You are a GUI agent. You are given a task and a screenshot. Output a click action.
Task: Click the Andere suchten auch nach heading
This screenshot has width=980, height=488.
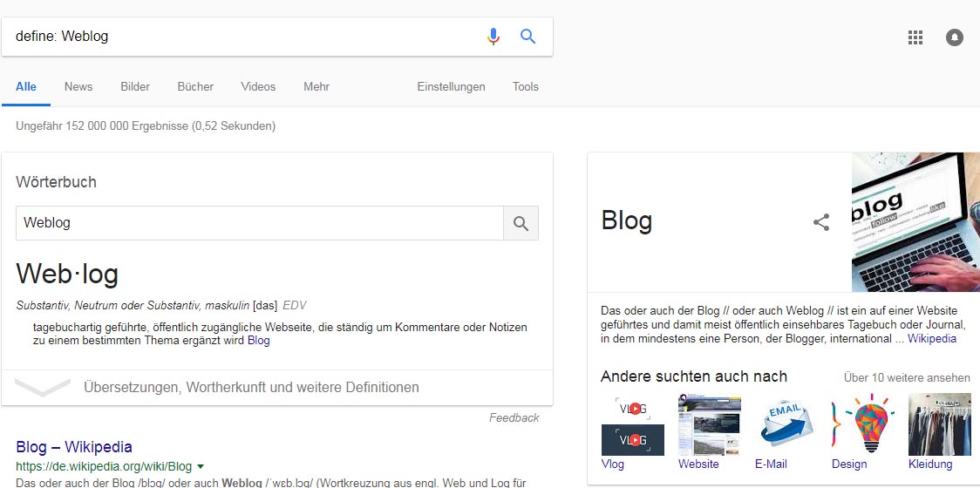[694, 376]
